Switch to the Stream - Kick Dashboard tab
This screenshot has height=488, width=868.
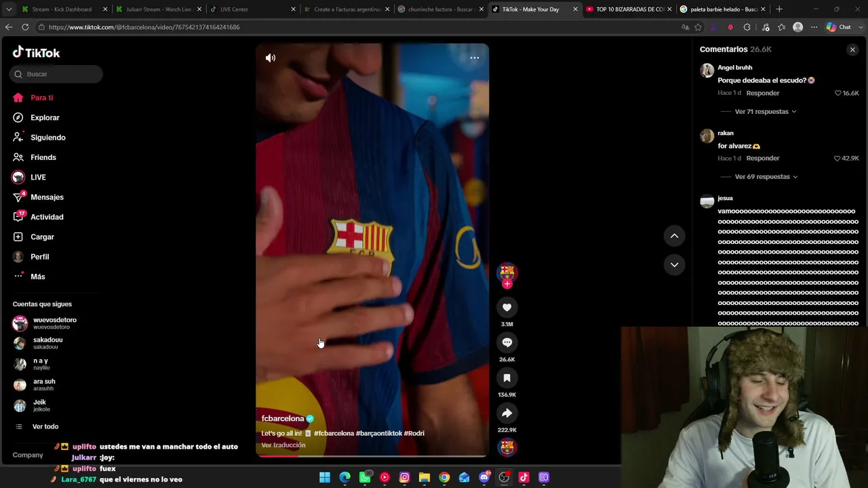tap(64, 9)
